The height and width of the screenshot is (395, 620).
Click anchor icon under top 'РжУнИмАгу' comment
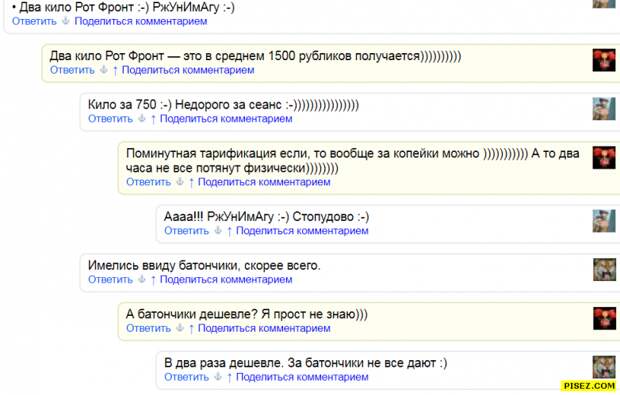(x=66, y=21)
